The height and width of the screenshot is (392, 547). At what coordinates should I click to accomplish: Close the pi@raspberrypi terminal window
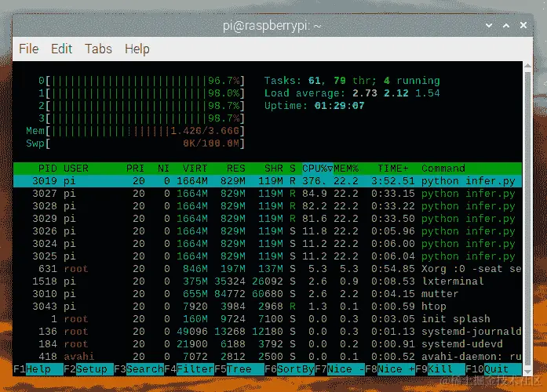tap(523, 25)
